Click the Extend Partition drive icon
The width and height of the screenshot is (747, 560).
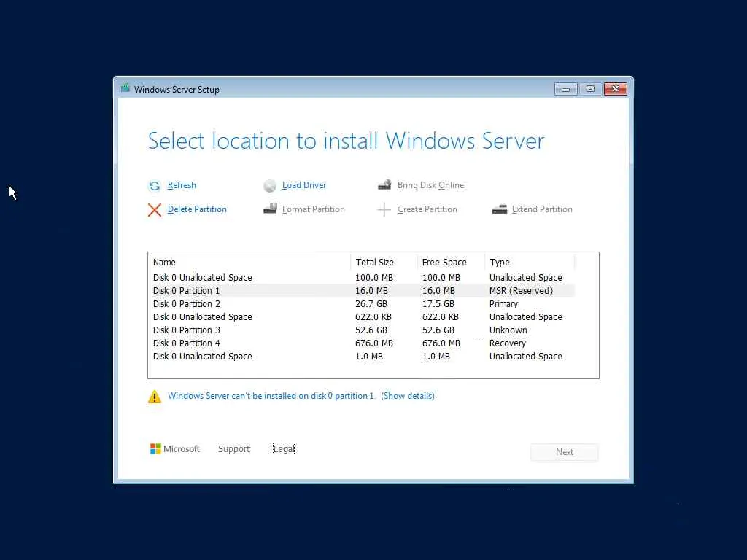click(x=499, y=209)
